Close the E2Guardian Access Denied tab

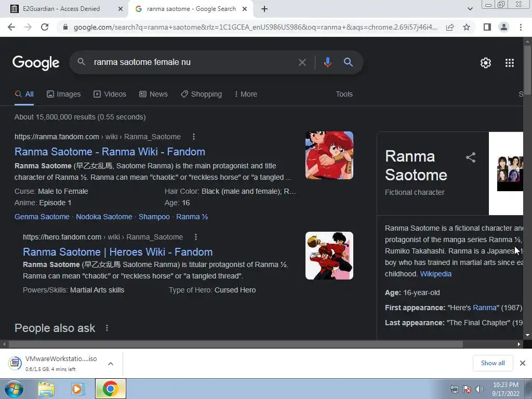coord(121,9)
